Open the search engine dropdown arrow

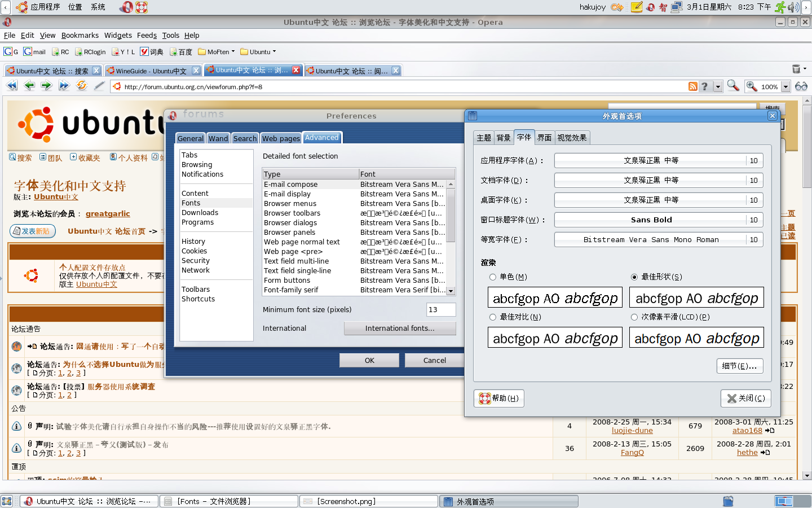click(718, 86)
